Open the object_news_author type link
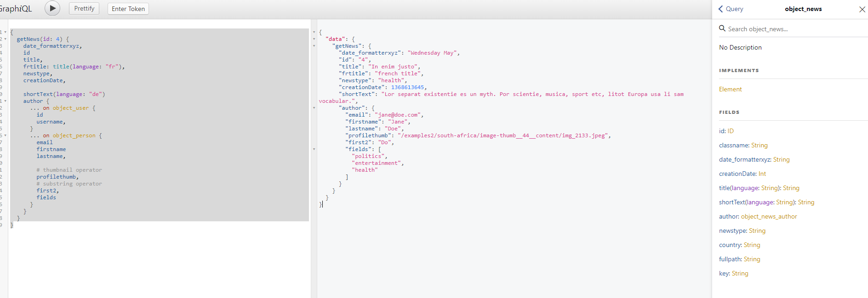The height and width of the screenshot is (298, 868). 769,216
